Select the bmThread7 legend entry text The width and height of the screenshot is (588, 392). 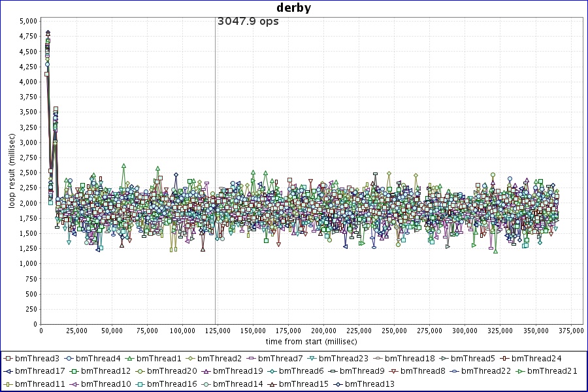point(280,359)
